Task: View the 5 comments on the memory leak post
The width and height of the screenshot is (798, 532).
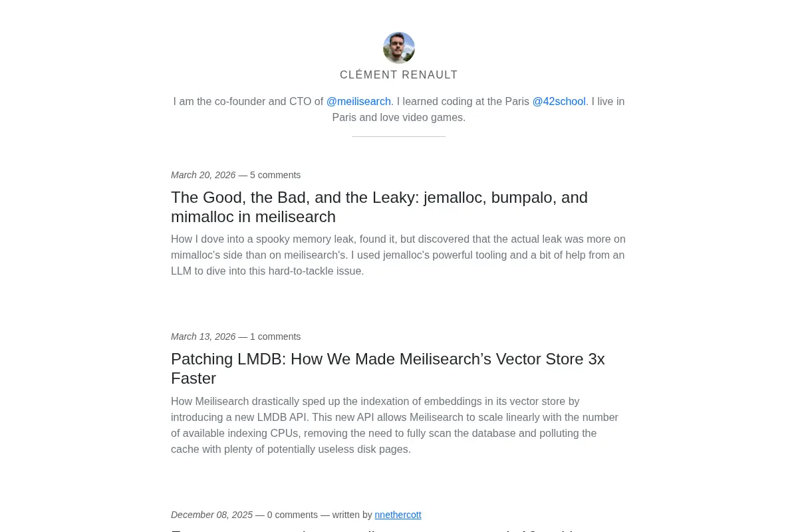Action: 275,175
